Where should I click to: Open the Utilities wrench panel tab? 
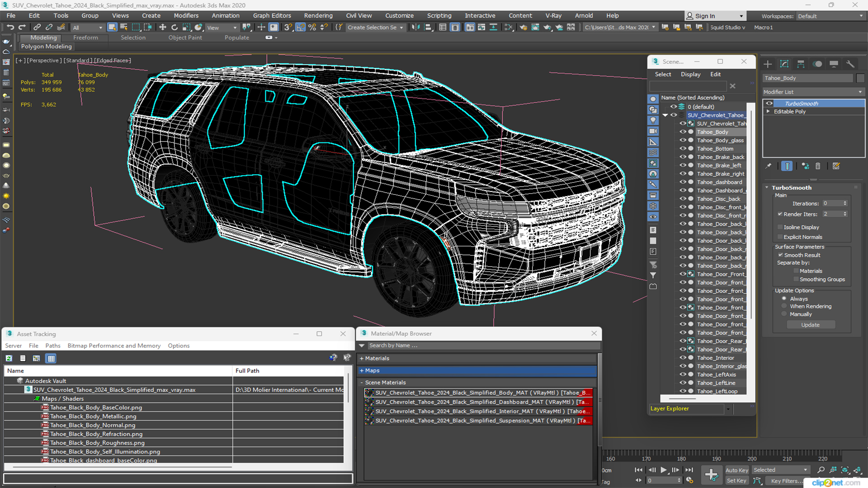(x=850, y=64)
